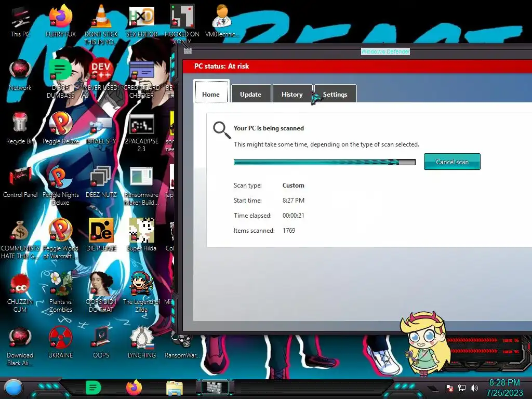This screenshot has height=399, width=532.
Task: Click the Custom scan type value
Action: tap(294, 185)
